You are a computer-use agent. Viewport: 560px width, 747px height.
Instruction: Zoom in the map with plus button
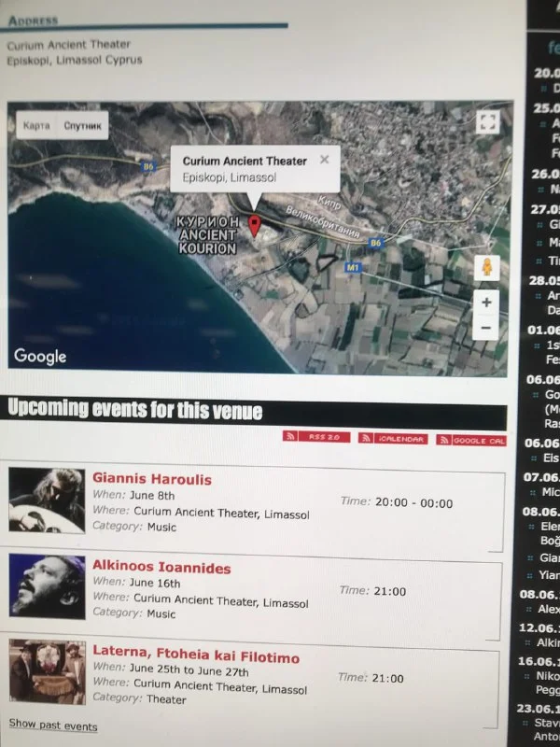point(485,303)
